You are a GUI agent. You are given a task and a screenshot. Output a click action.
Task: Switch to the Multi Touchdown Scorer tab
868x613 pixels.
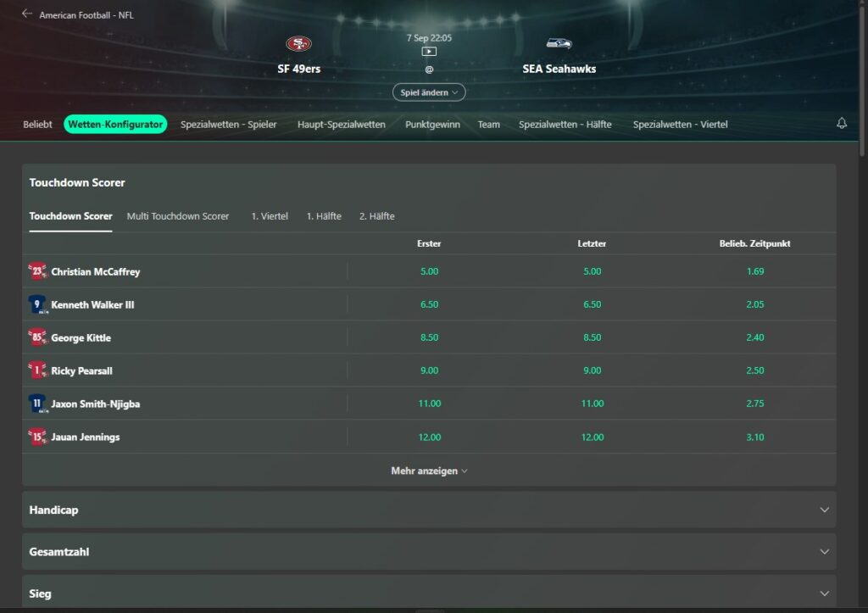coord(178,216)
